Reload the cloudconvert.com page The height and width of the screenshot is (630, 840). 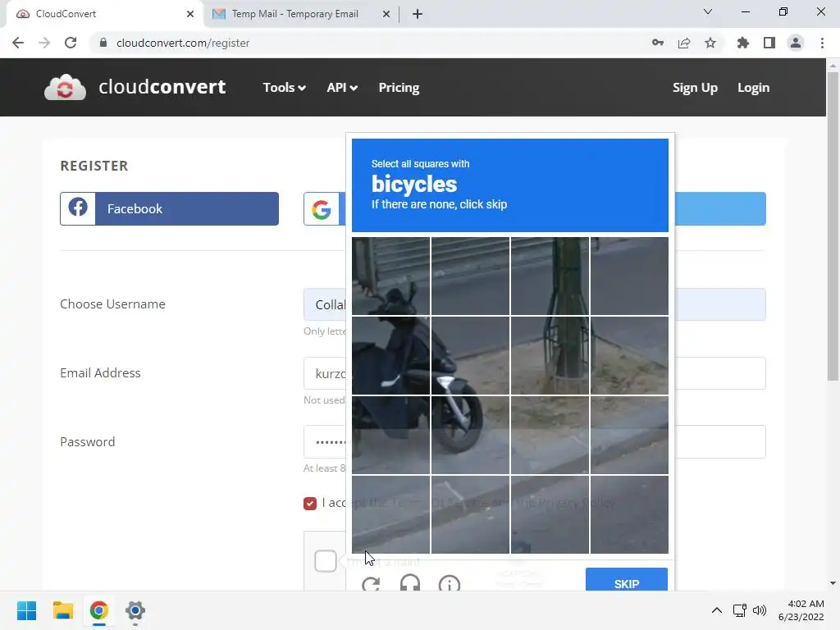tap(71, 43)
